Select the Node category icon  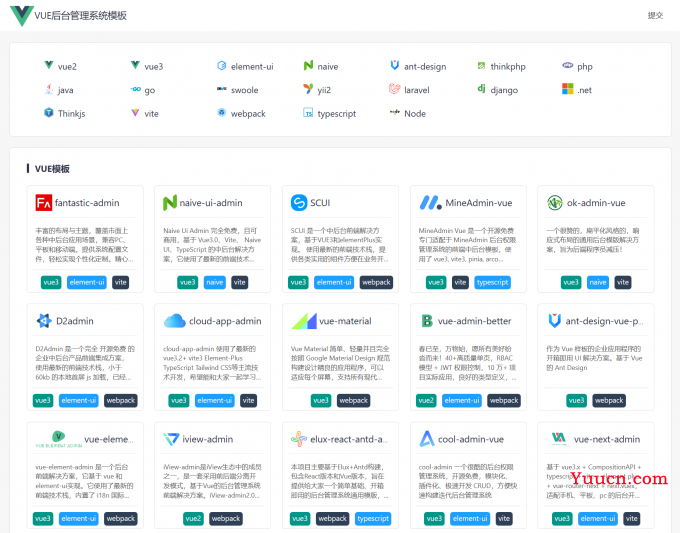395,112
